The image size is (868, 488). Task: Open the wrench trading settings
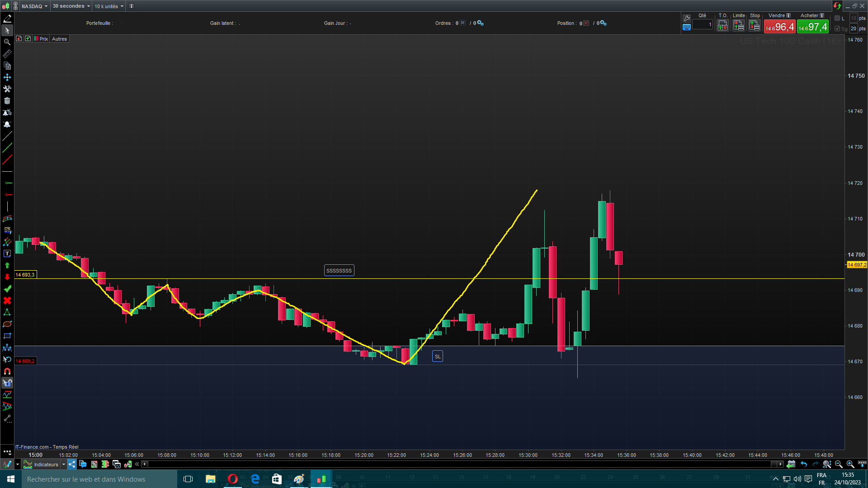click(x=687, y=19)
